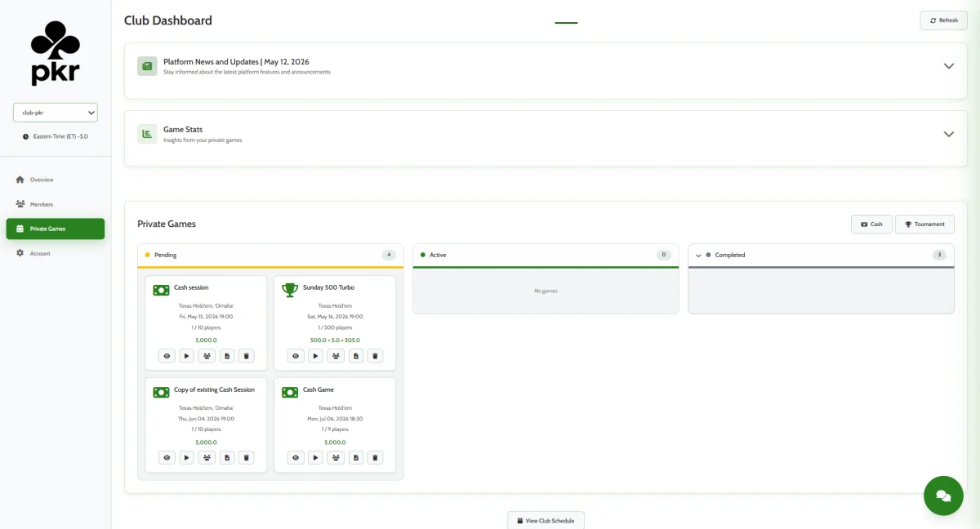Screen dimensions: 980x529
Task: Expand the Game Stats panel chevron
Action: [948, 134]
